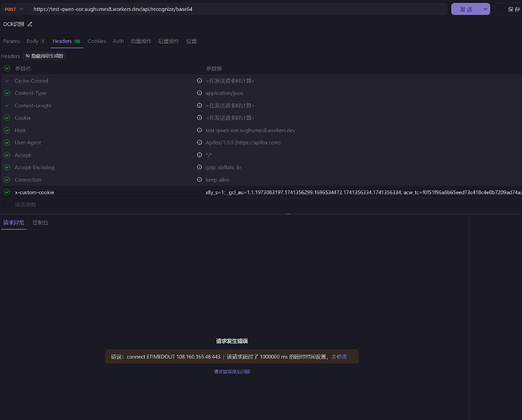Save the request with 保存

513,9
